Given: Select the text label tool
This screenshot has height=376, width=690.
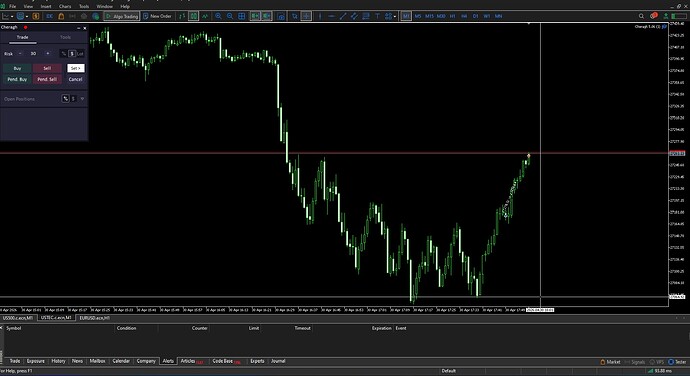Looking at the screenshot, I should (x=378, y=16).
